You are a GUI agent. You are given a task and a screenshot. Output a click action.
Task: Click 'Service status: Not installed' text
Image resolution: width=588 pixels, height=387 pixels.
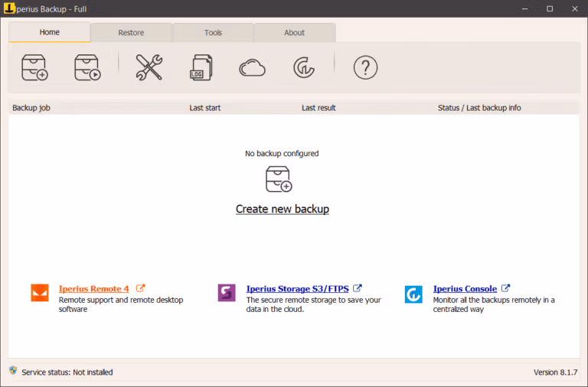coord(67,372)
